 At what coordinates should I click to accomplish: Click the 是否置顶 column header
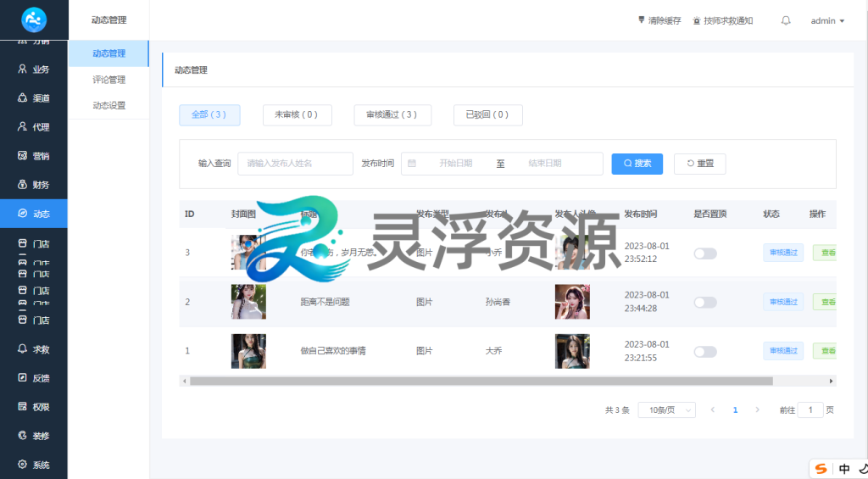710,214
